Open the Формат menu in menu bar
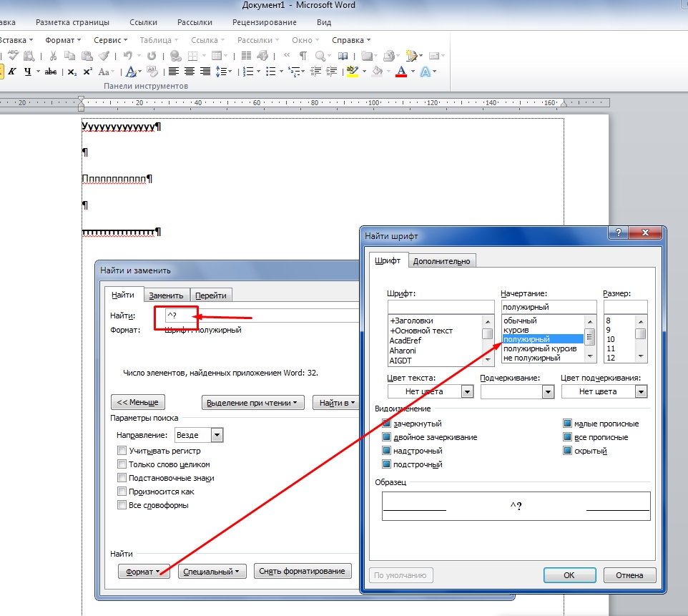The image size is (688, 616). point(63,40)
